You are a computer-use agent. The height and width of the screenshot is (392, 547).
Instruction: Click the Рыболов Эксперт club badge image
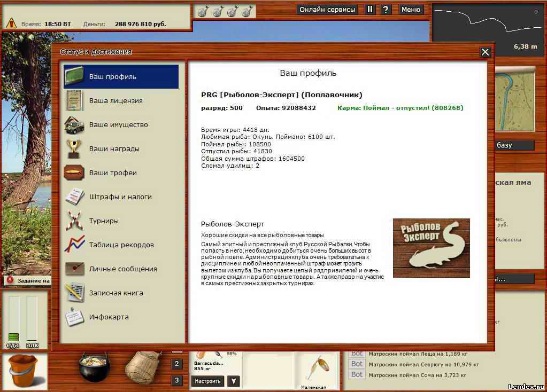click(431, 248)
